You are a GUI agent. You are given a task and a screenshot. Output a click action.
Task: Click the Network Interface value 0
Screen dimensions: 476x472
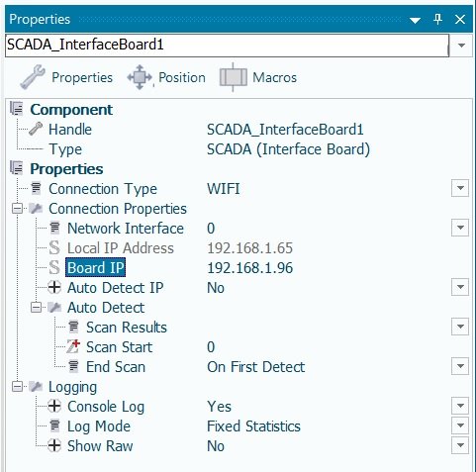(211, 229)
